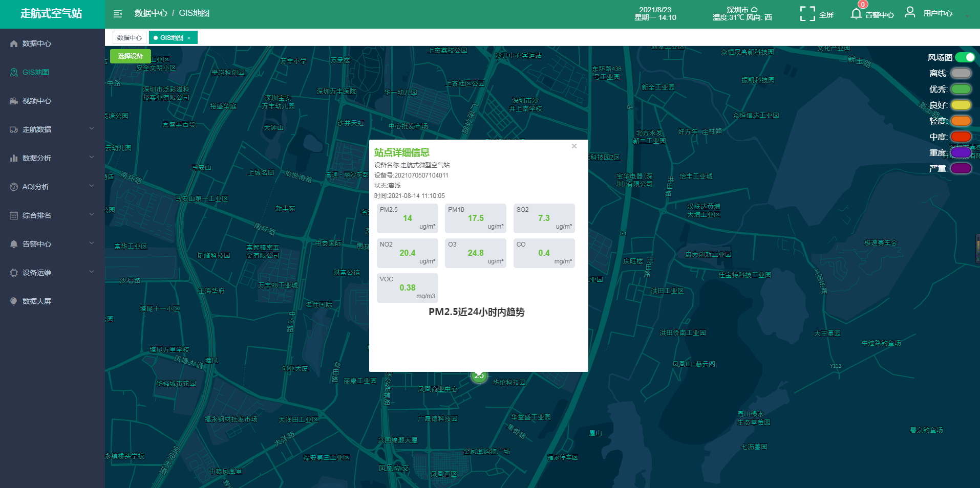Toggle the 重度 purple legend indicator
Image resolution: width=980 pixels, height=488 pixels.
coord(961,152)
